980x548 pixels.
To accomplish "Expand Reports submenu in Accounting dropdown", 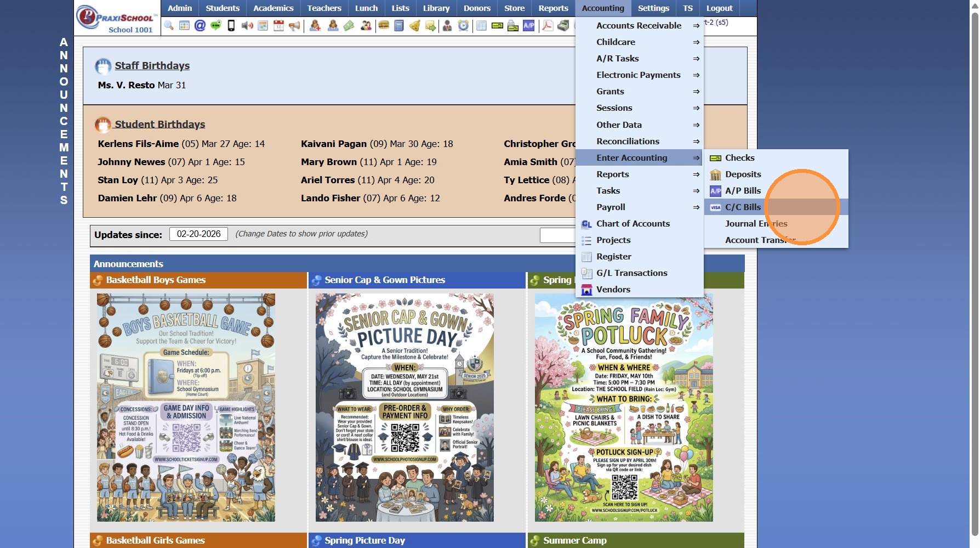I will [639, 174].
